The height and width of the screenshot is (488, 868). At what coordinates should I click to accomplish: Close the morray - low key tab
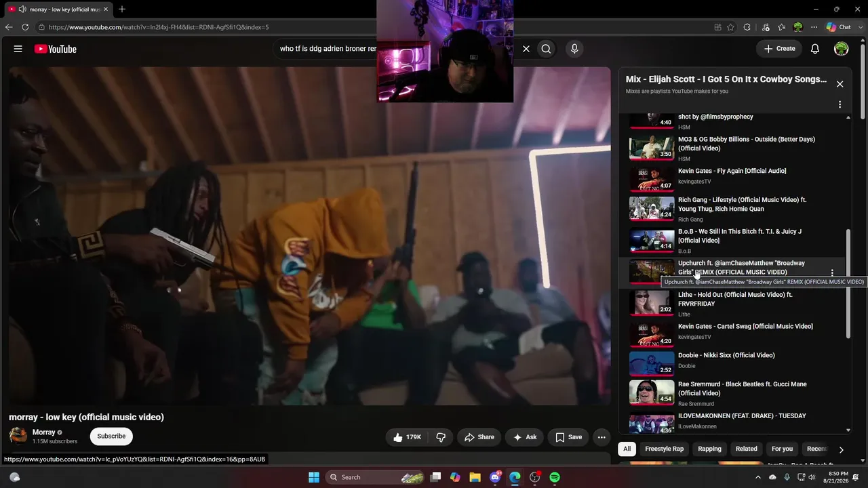coord(106,9)
